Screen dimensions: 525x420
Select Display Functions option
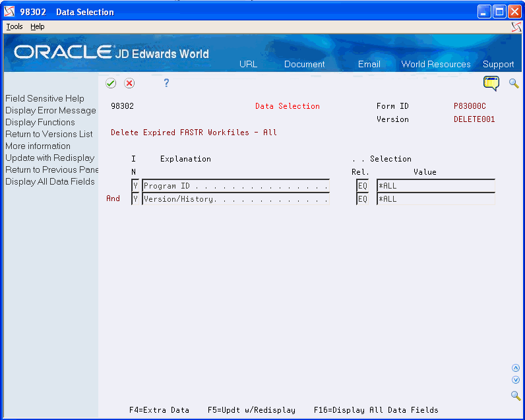click(x=40, y=122)
